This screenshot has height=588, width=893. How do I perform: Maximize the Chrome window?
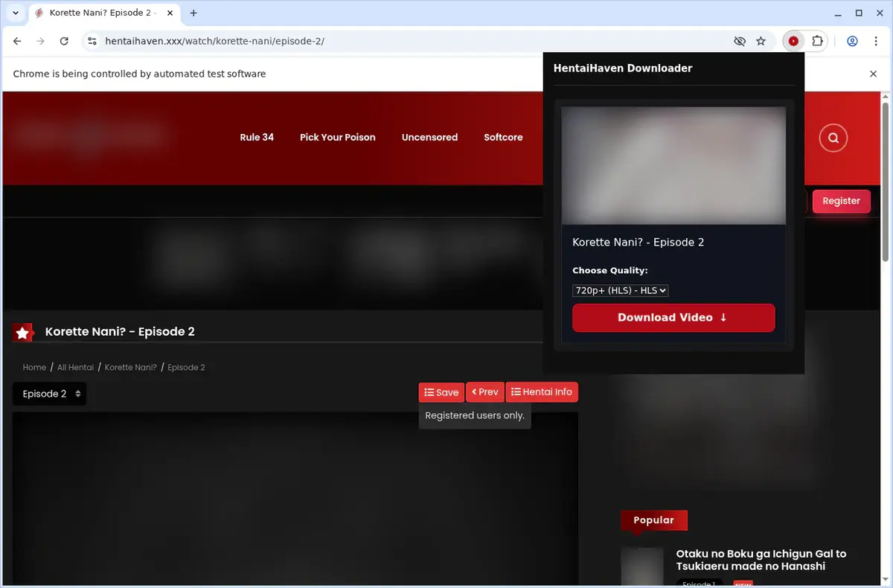point(859,13)
